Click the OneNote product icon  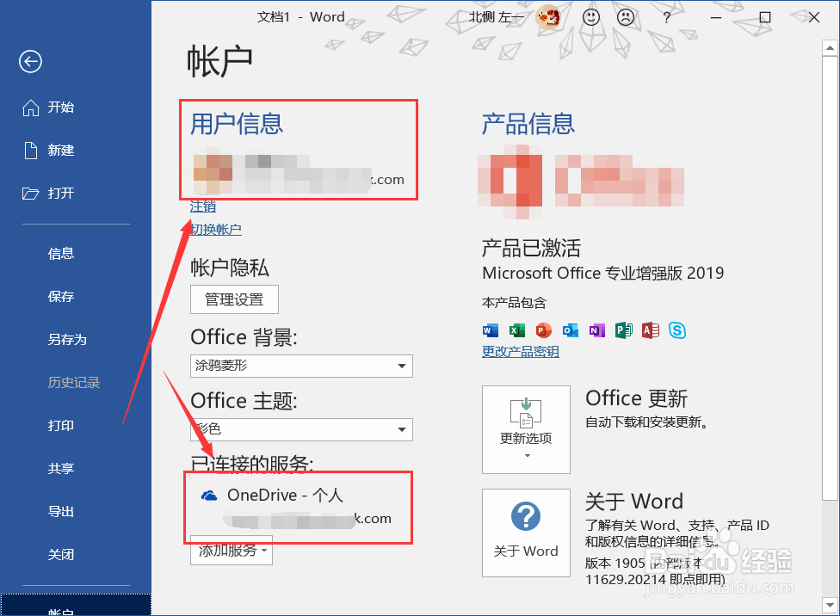pyautogui.click(x=596, y=330)
